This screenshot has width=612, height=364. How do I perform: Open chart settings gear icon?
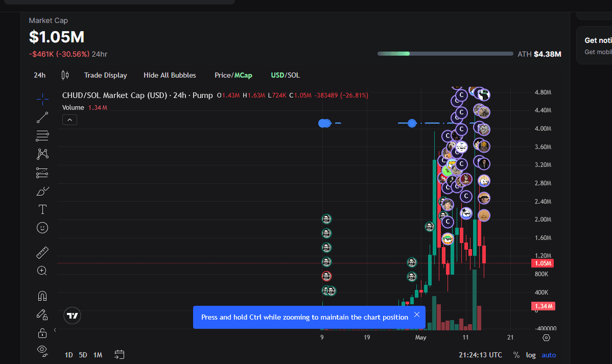coord(547,338)
